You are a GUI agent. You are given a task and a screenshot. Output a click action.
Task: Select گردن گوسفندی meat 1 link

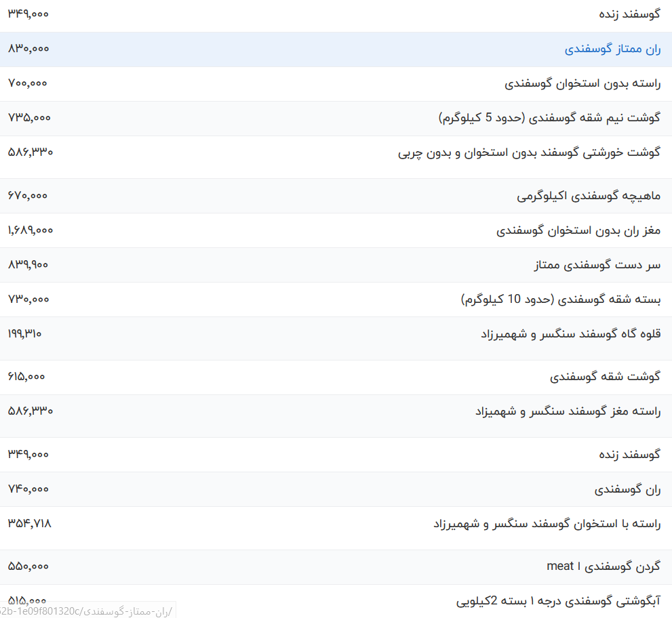click(603, 566)
